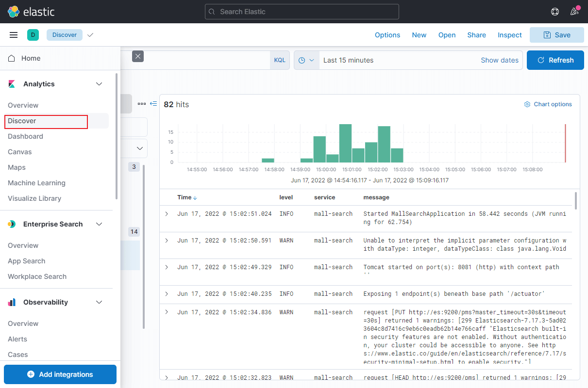Open Alerts under Observability
The height and width of the screenshot is (388, 588).
[17, 339]
